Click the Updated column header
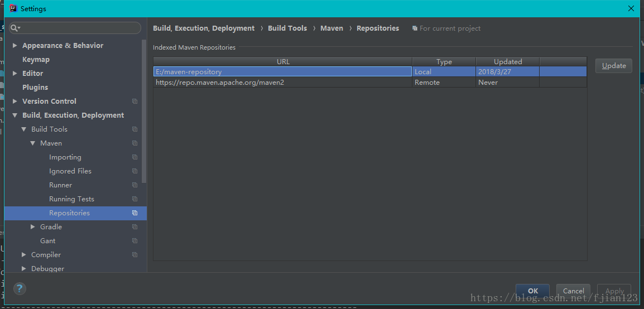Viewport: 644px width, 309px height. (x=508, y=61)
